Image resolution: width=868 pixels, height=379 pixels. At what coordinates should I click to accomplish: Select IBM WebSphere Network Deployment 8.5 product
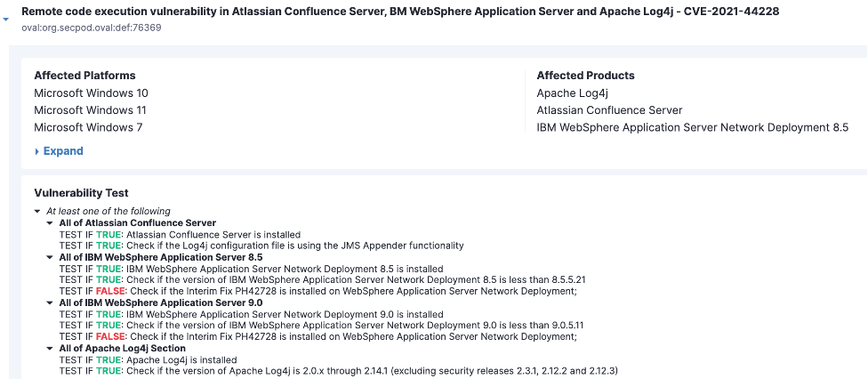click(x=693, y=127)
